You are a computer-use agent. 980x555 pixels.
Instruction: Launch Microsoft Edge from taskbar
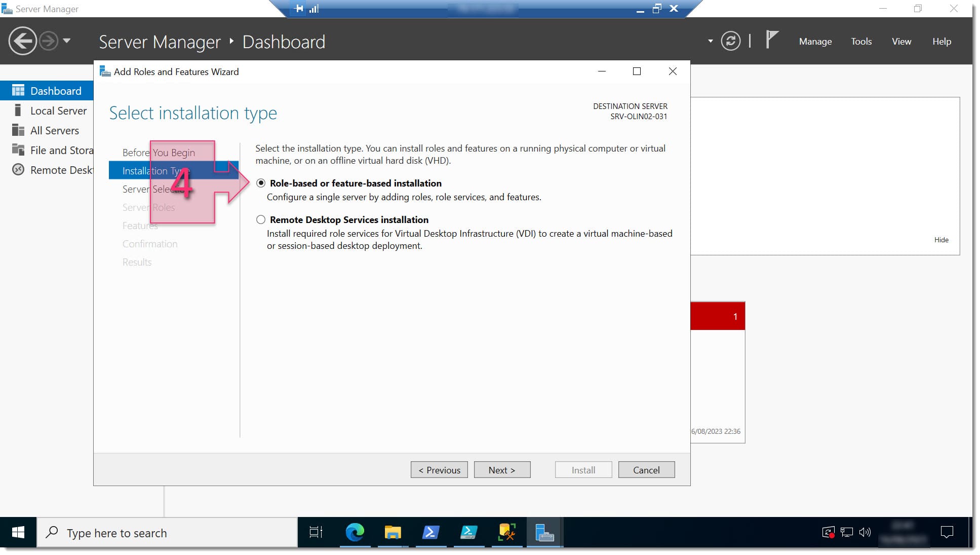point(355,532)
